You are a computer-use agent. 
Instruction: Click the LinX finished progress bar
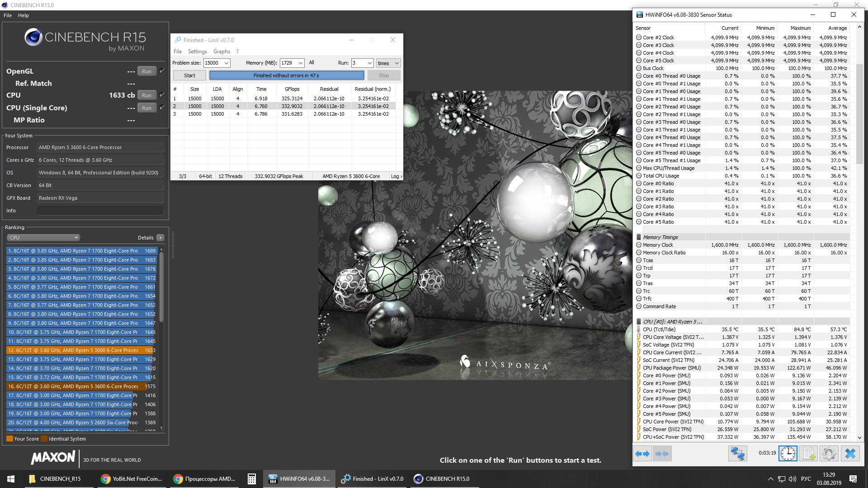pos(286,75)
